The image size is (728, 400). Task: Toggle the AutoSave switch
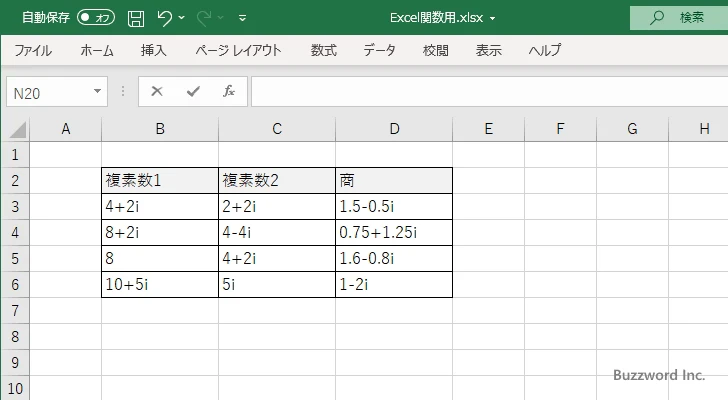(96, 18)
